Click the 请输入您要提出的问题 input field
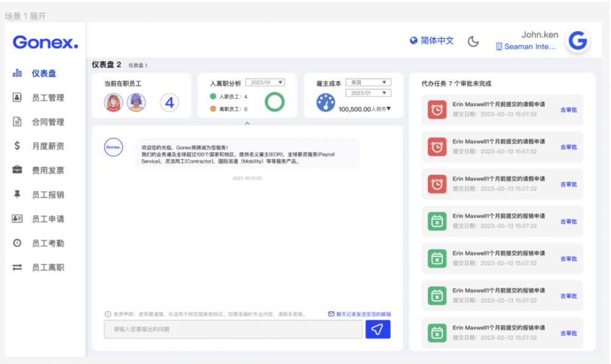611x364 pixels. (233, 329)
